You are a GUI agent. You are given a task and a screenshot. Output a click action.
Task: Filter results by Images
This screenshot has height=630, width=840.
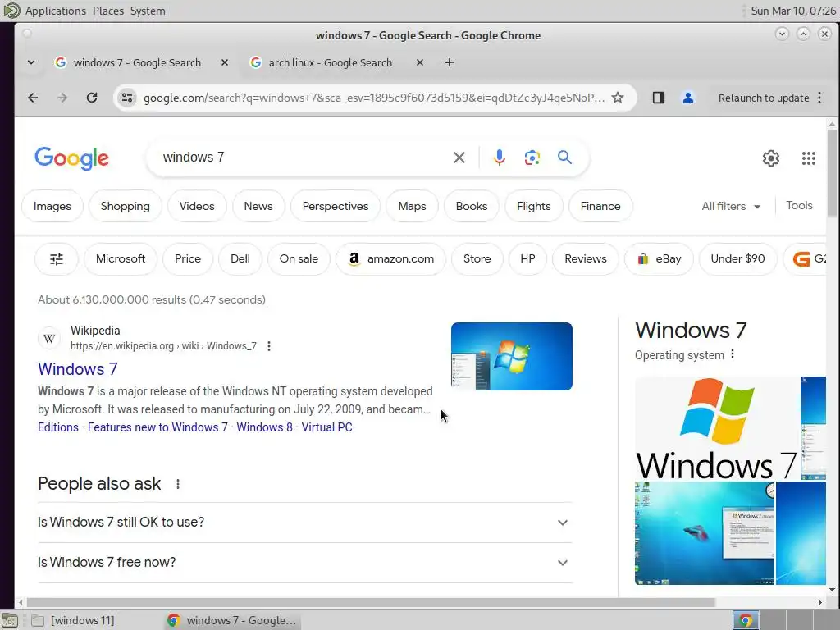coord(52,206)
